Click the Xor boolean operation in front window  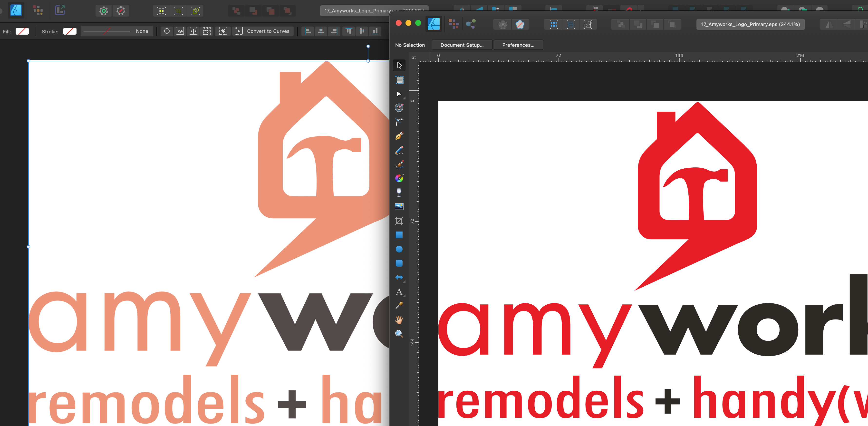click(x=672, y=24)
